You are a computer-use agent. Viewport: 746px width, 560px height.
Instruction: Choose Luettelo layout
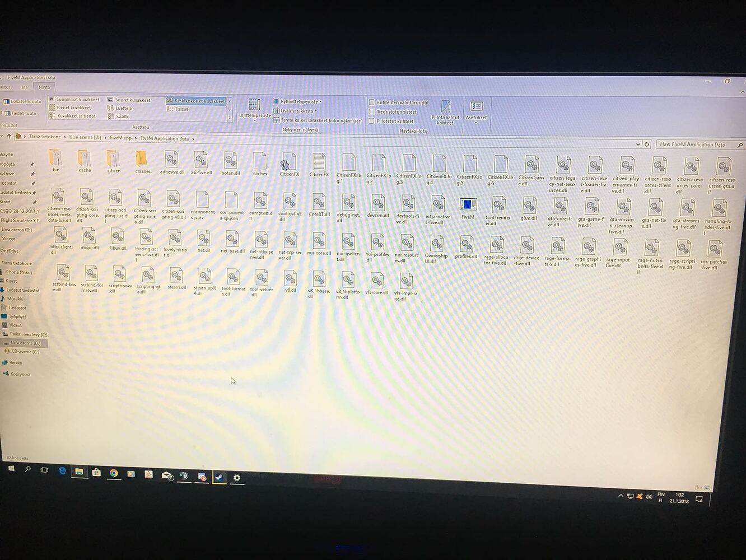click(120, 108)
